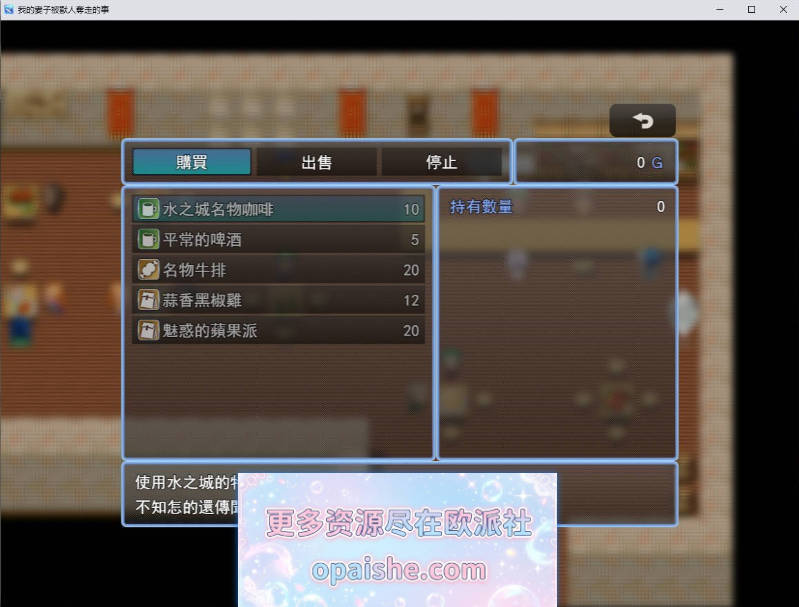The width and height of the screenshot is (799, 607).
Task: Click price 12 of 蒜香黑椒雞
Action: (x=411, y=300)
